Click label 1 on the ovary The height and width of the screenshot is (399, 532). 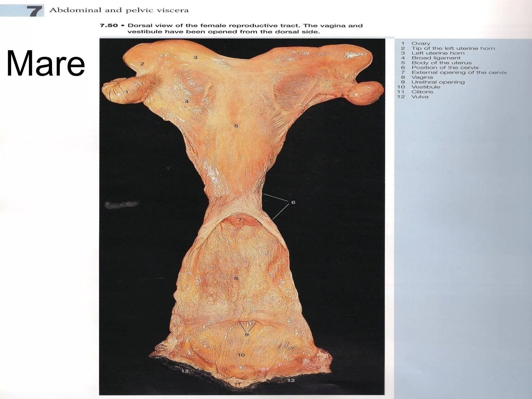127,92
